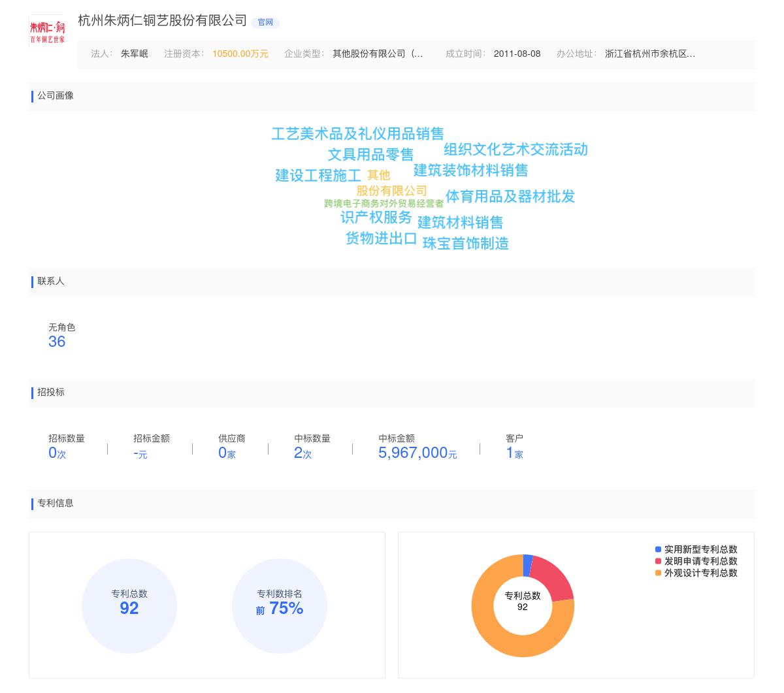Select word cloud tag 识产权服务
784x693 pixels.
(376, 218)
